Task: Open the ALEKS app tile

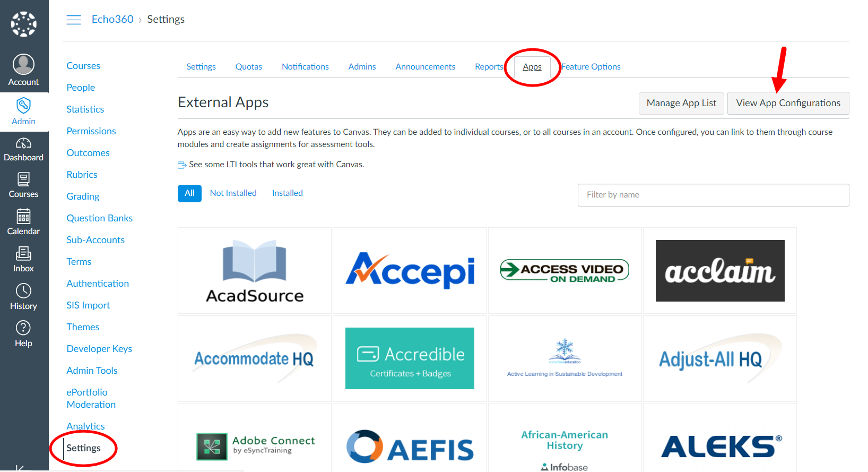Action: (x=720, y=438)
